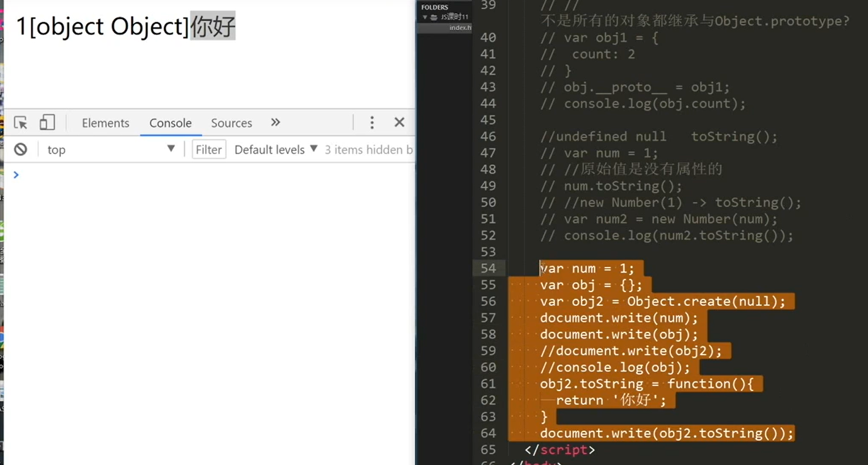Click the return '你好' code line
Viewport: 868px width, 465px height.
click(611, 400)
